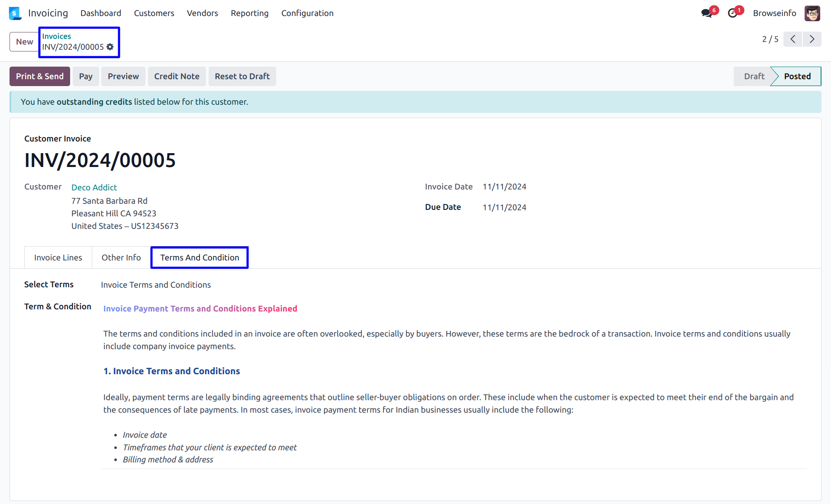831x504 pixels.
Task: Open the Customers menu
Action: click(154, 13)
